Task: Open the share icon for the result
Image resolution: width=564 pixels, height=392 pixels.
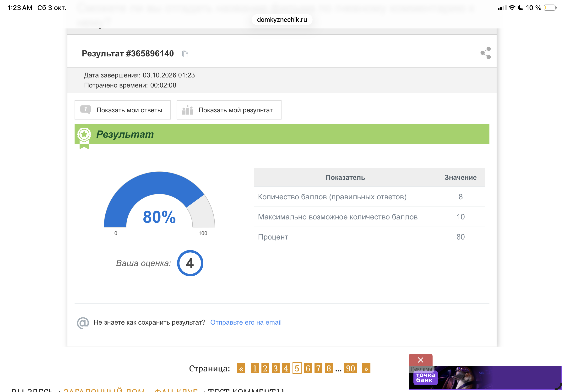Action: click(485, 53)
